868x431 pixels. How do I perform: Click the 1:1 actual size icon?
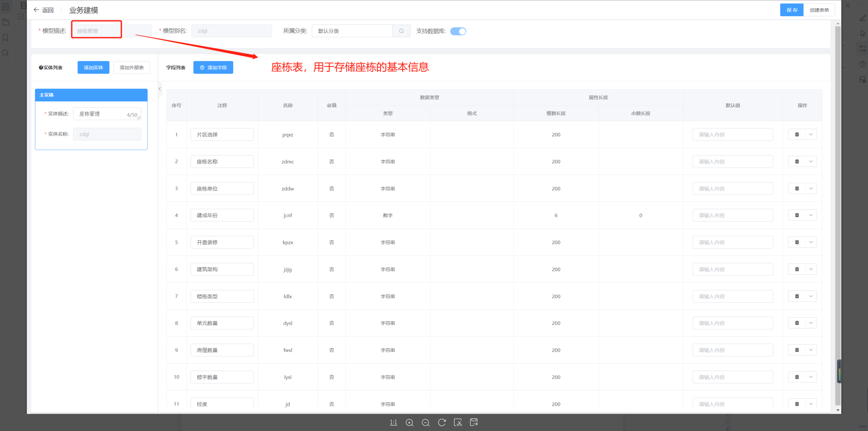393,422
